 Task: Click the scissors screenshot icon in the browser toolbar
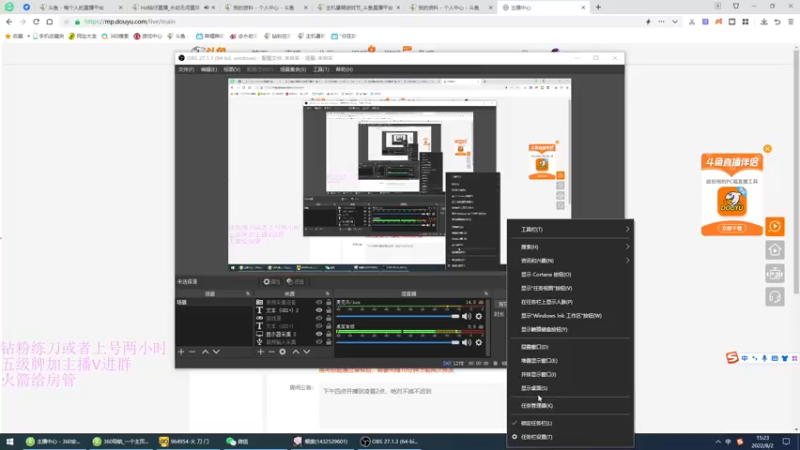(692, 22)
